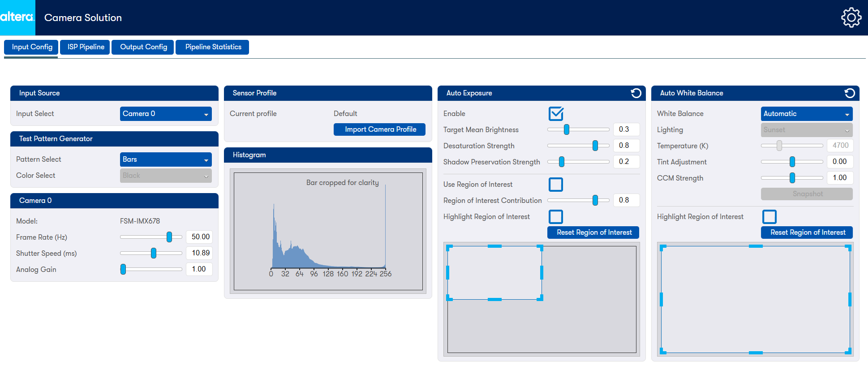Reset Auto White Balance settings icon
This screenshot has width=868, height=366.
849,93
